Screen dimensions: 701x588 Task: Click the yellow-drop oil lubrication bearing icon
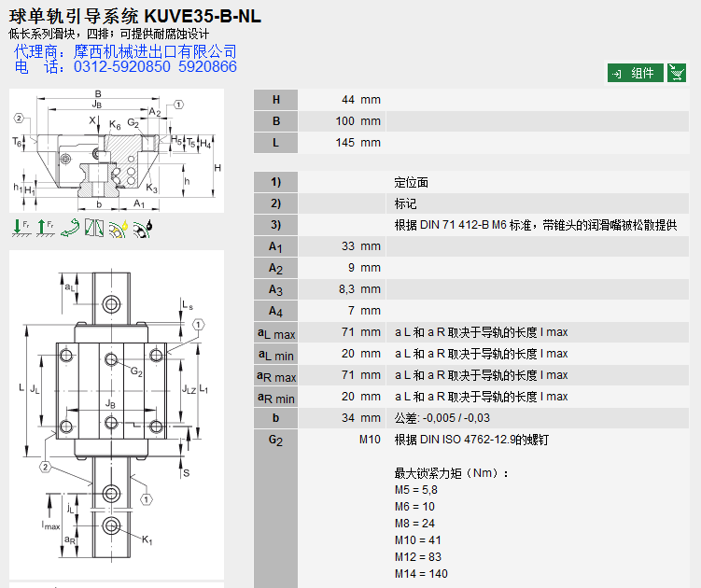pos(118,227)
